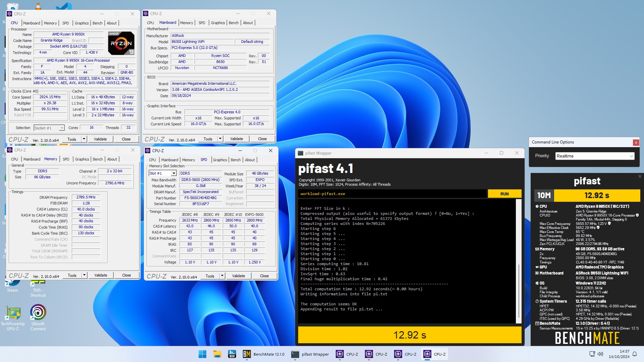644x362 pixels.
Task: Open the Slot #1 memory slot dropdown
Action: 162,173
